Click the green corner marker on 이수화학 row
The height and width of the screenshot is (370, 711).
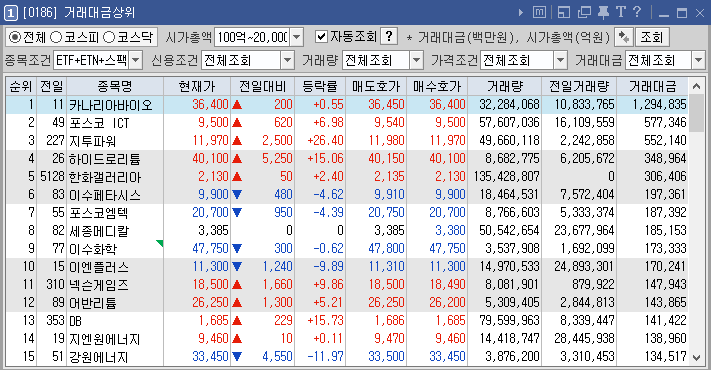click(160, 243)
